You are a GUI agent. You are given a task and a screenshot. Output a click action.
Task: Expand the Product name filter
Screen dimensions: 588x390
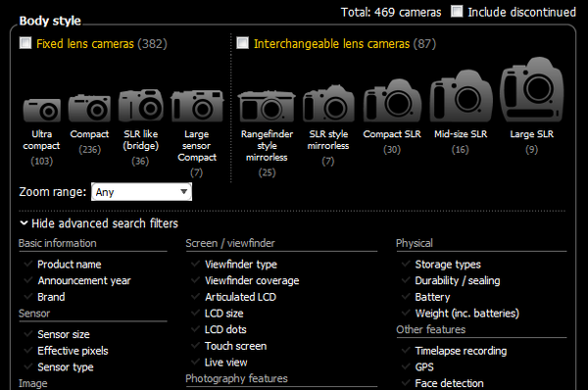pyautogui.click(x=69, y=265)
